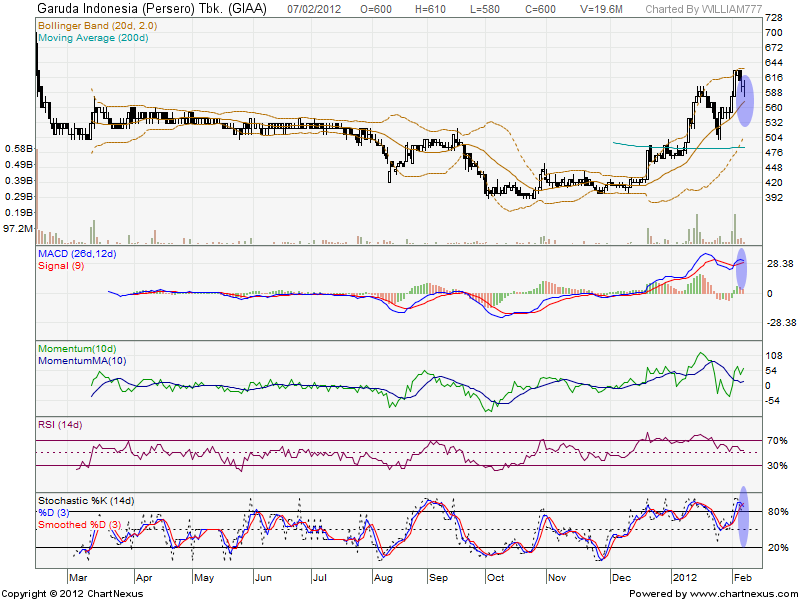Click the close price C=600
800x600 pixels.
[x=541, y=9]
